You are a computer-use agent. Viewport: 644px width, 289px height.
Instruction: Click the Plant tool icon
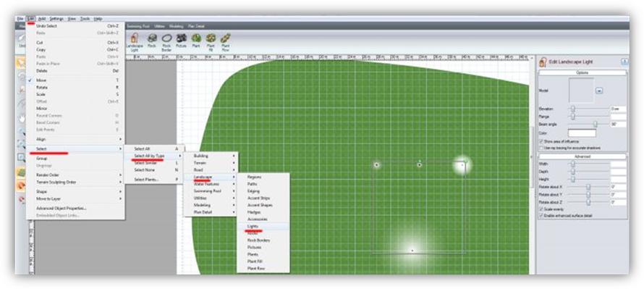click(196, 38)
